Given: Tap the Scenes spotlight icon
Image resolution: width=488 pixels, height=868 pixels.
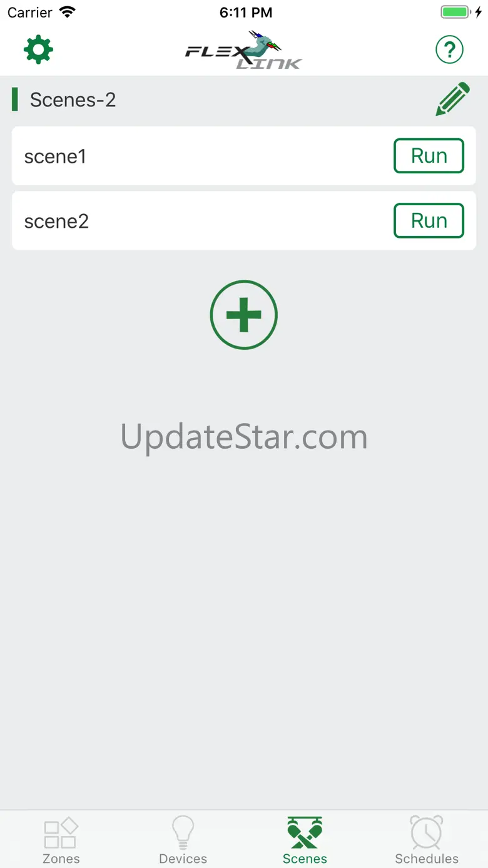Looking at the screenshot, I should pos(305,832).
